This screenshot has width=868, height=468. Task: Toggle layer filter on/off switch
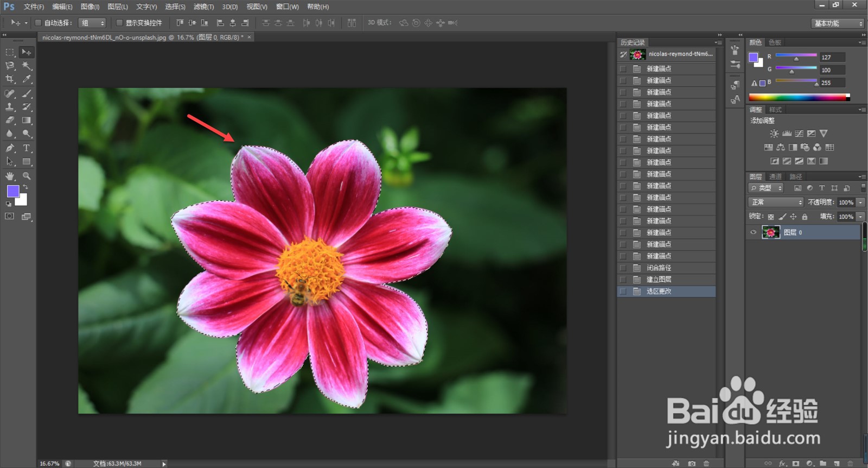[x=863, y=188]
